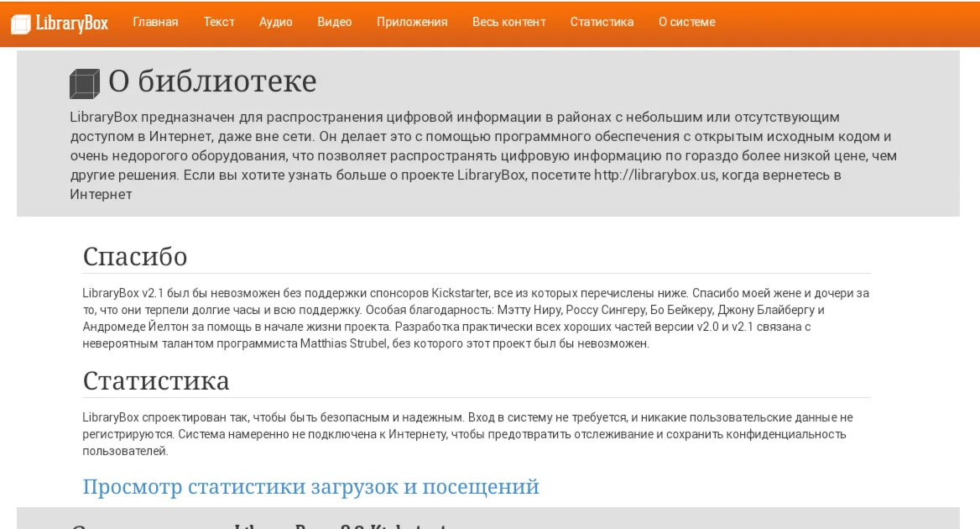Select Весь контент in navigation
The height and width of the screenshot is (529, 980).
pyautogui.click(x=508, y=22)
